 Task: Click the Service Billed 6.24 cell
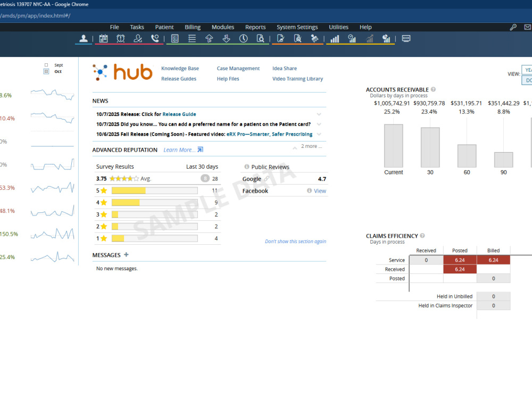493,260
